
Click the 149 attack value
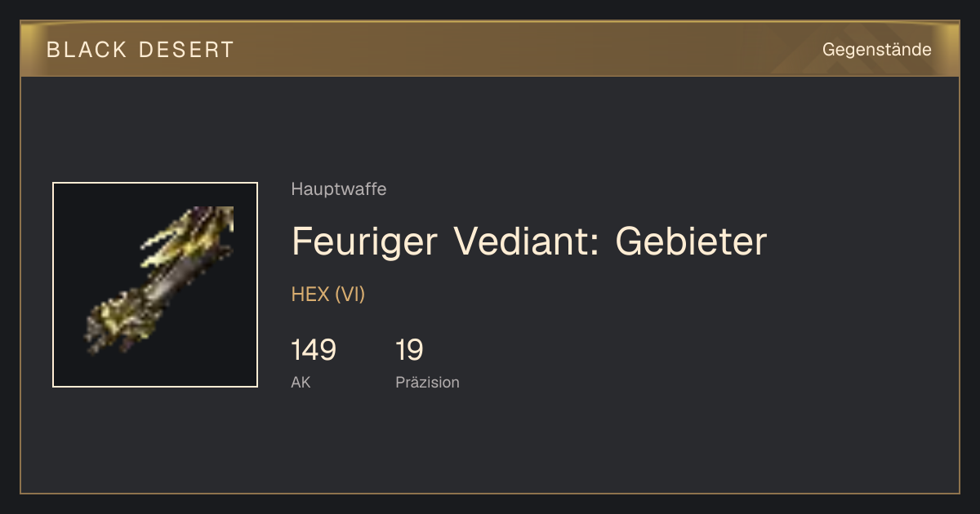314,350
